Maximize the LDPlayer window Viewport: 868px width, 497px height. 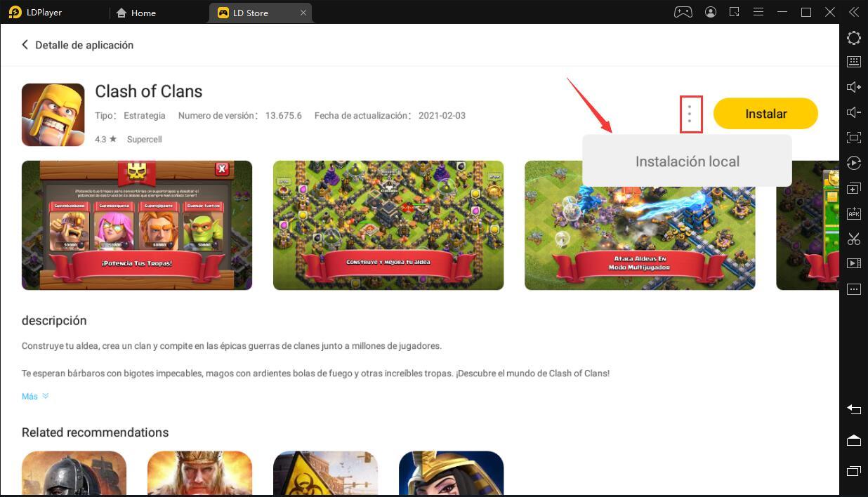click(806, 13)
